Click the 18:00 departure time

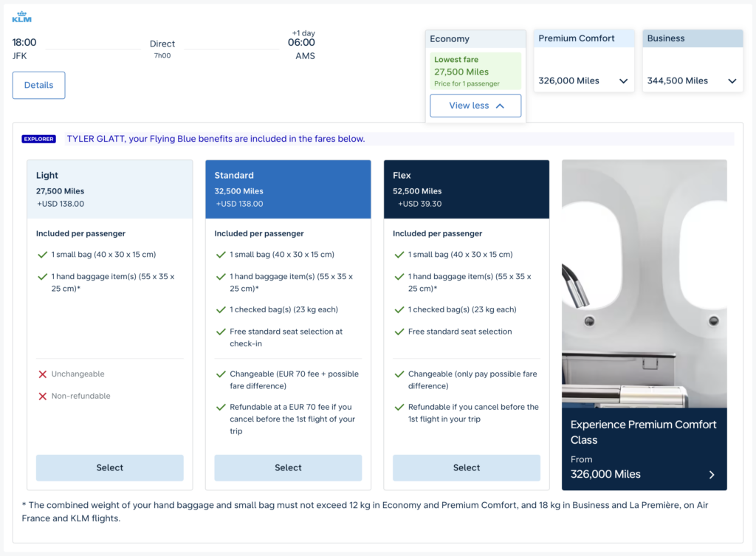[24, 42]
